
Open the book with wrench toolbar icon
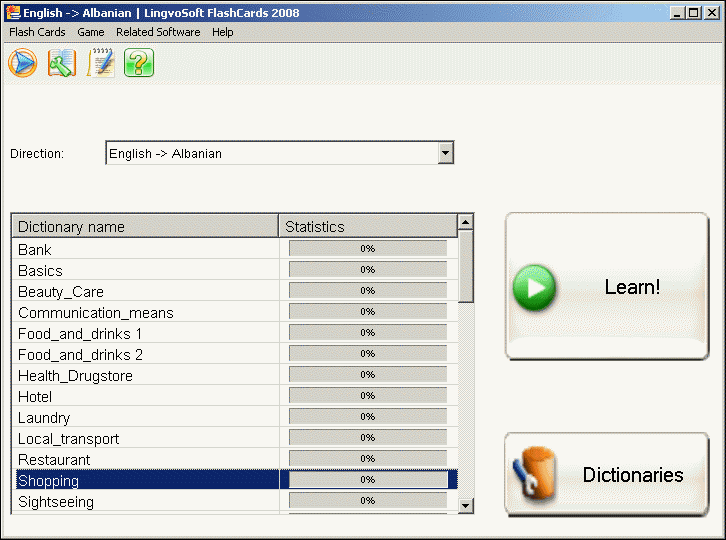click(x=62, y=63)
